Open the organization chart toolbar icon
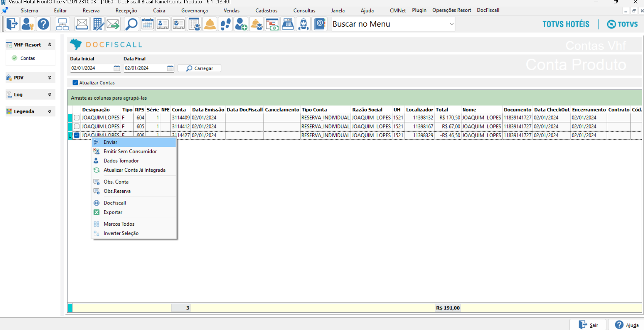 click(x=62, y=24)
